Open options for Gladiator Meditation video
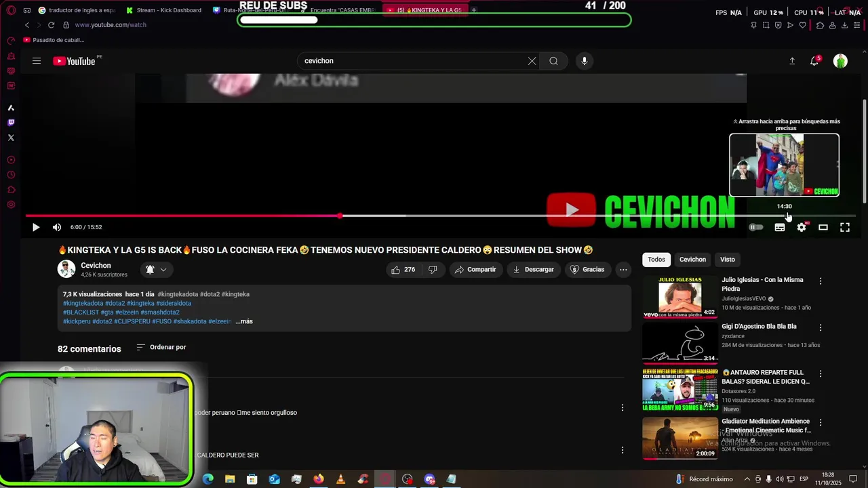This screenshot has width=868, height=488. pos(821,422)
